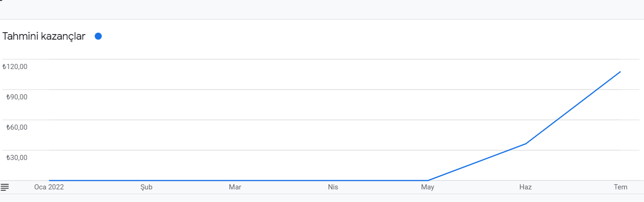Click the table view icon beside Oca 2022

(x=5, y=187)
